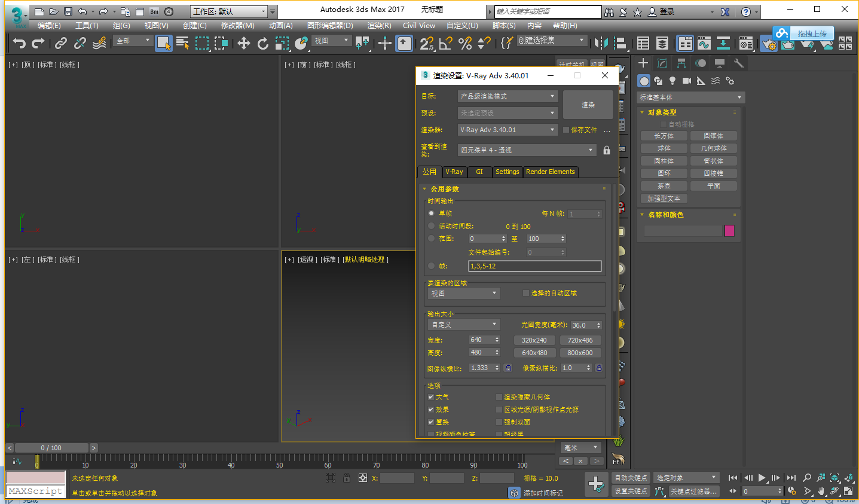Viewport: 859px width, 504px height.
Task: Open the Output Size custom dropdown
Action: pyautogui.click(x=463, y=325)
